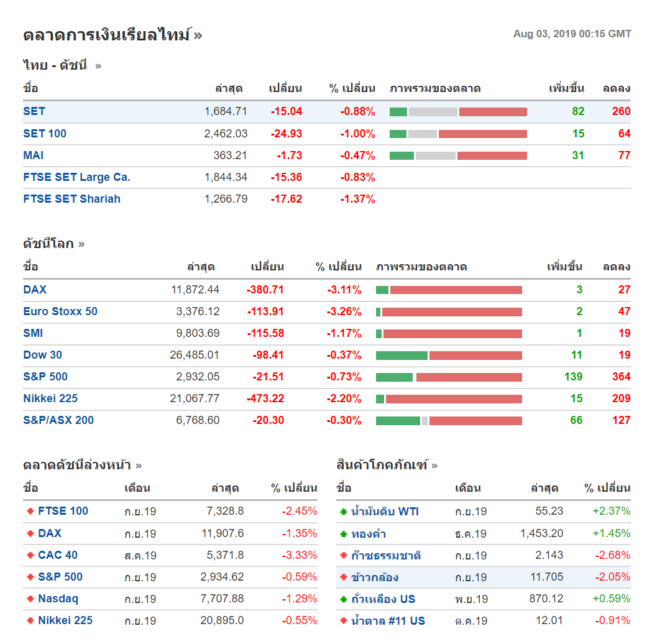
Task: Open the S&P/ASX 200 index link
Action: click(58, 420)
